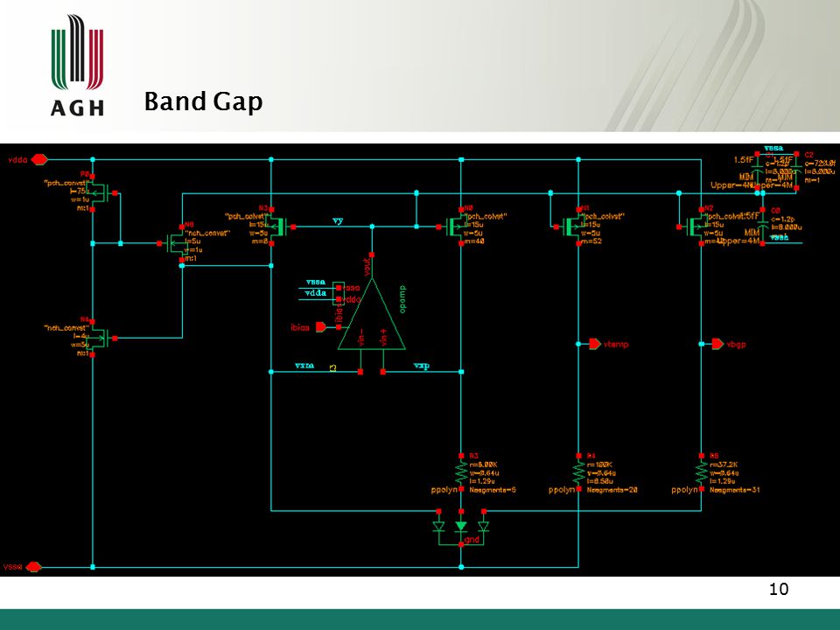Viewport: 840px width, 630px height.
Task: Select the R3 resistor symbol
Action: coord(461,472)
